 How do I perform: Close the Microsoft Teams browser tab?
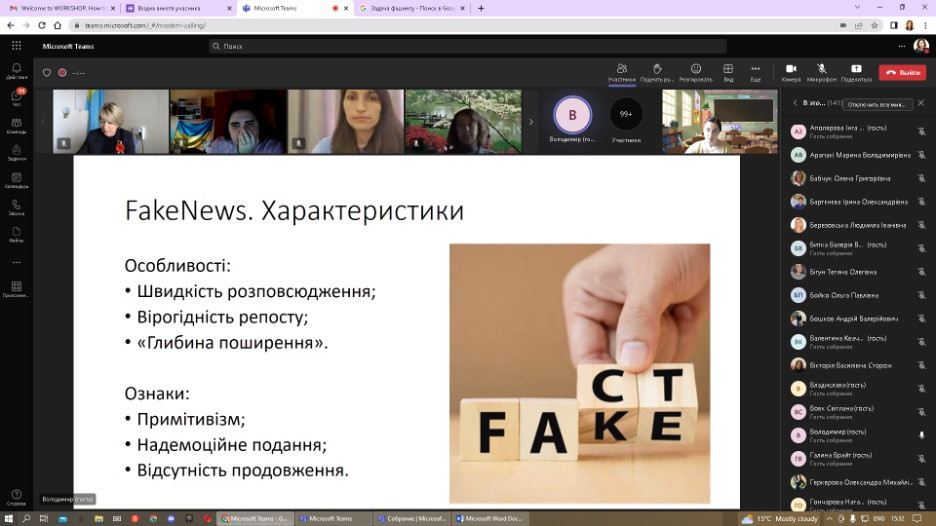coord(346,8)
